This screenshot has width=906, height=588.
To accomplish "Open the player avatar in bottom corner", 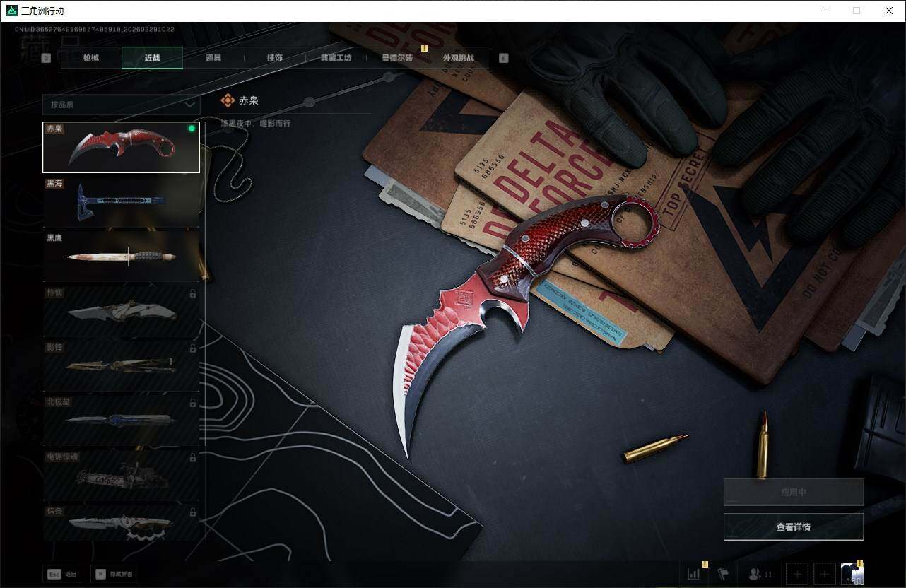I will [852, 574].
